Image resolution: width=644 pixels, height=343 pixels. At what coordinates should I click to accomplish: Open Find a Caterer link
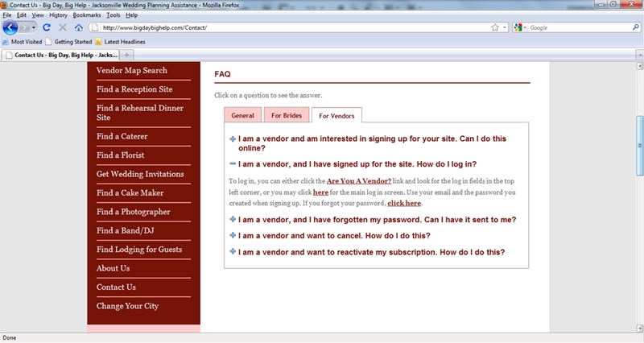tap(122, 136)
